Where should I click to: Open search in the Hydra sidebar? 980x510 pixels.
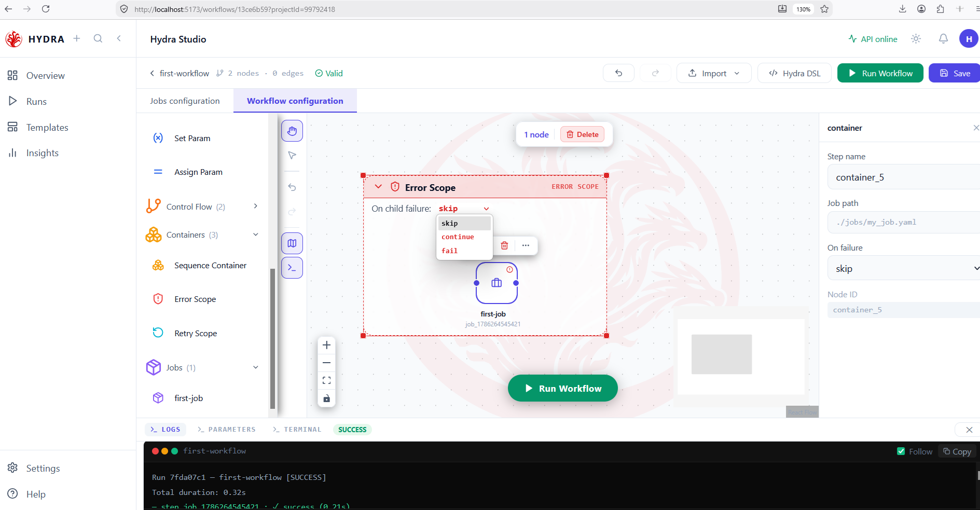(98, 38)
